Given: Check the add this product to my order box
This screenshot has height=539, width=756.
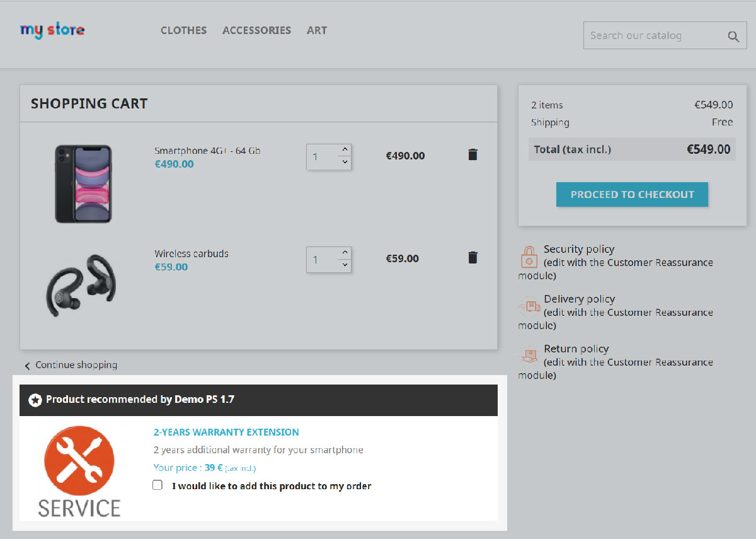Looking at the screenshot, I should 157,485.
